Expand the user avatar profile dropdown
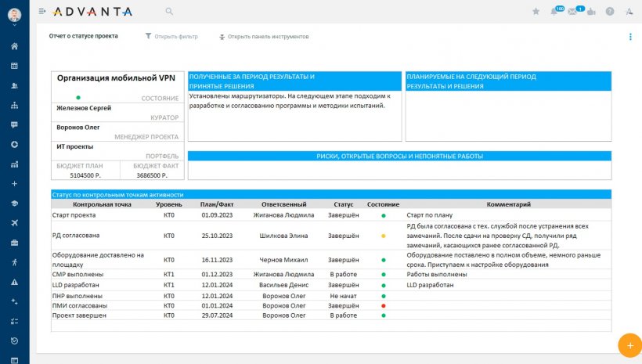Viewport: 642px width, 364px height. [14, 14]
